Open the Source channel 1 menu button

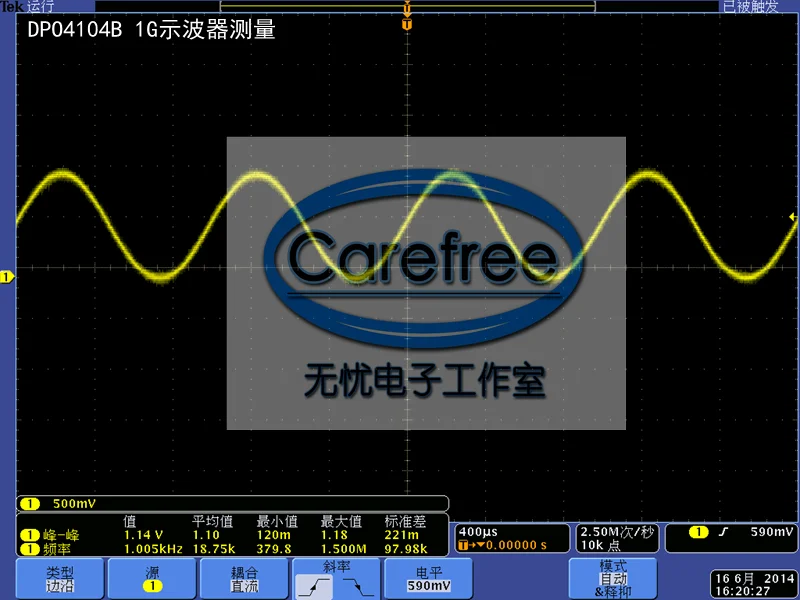coord(152,579)
